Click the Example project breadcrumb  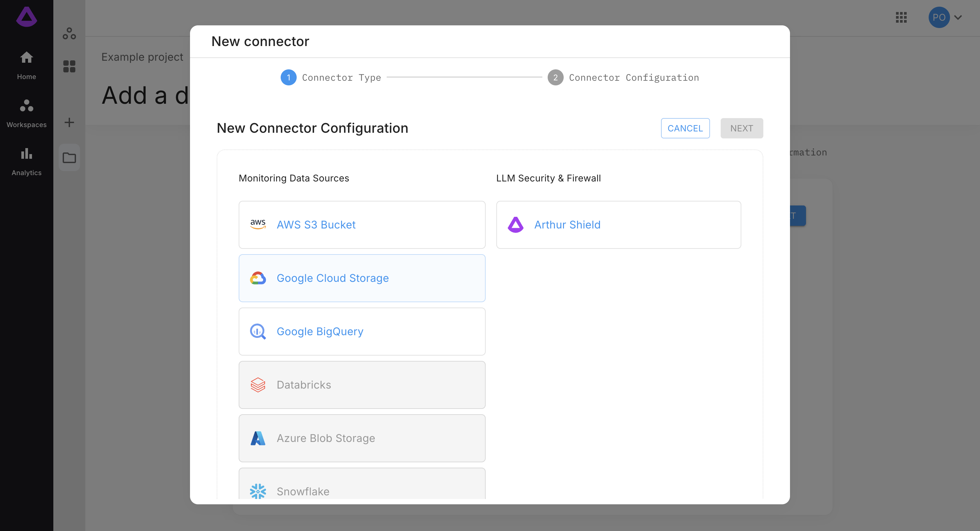[x=142, y=57]
